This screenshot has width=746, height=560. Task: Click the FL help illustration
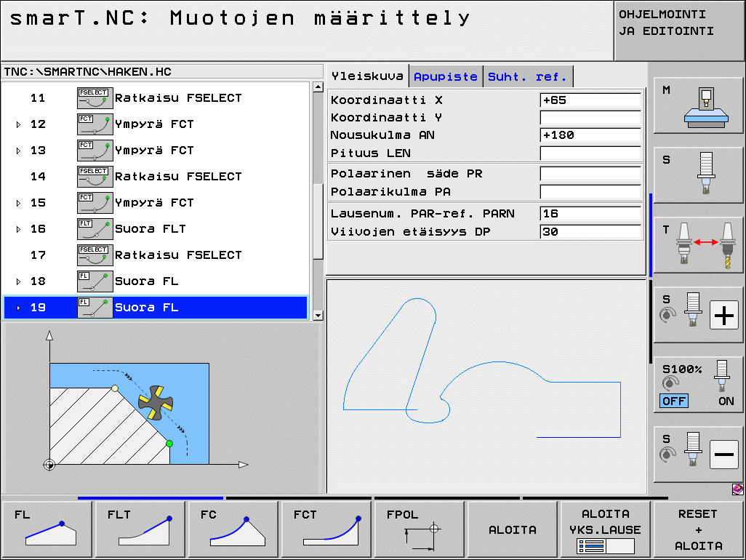pyautogui.click(x=148, y=399)
